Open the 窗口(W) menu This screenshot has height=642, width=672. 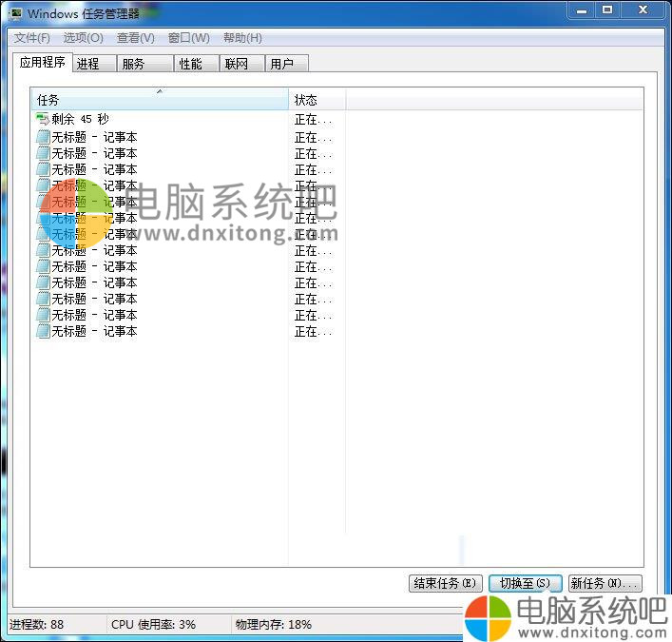click(188, 38)
